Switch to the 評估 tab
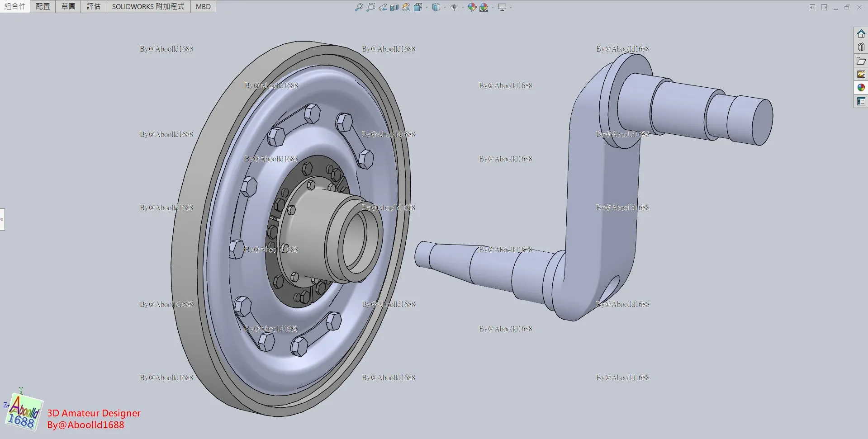The image size is (868, 439). coord(94,6)
